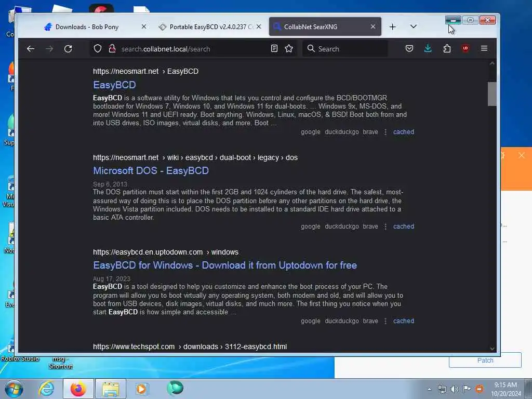
Task: Click the address bar URL field
Action: pyautogui.click(x=193, y=49)
